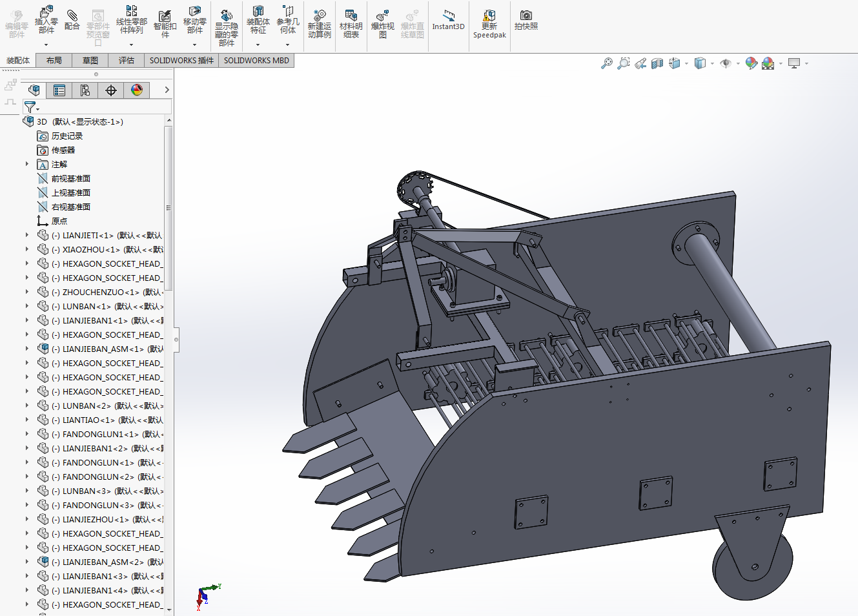Take a snapshot with 拍快照 camera icon
Image resolution: width=858 pixels, height=616 pixels.
coord(526,19)
